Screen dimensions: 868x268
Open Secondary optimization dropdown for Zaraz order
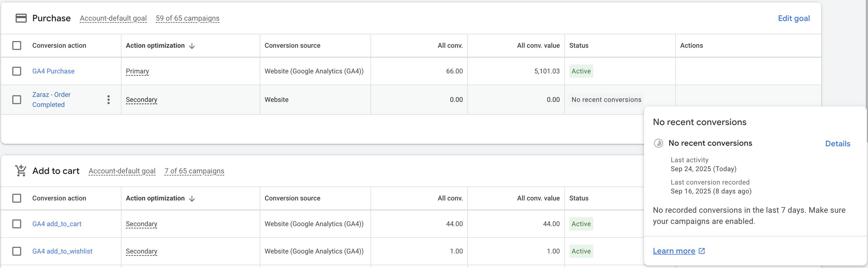(142, 100)
